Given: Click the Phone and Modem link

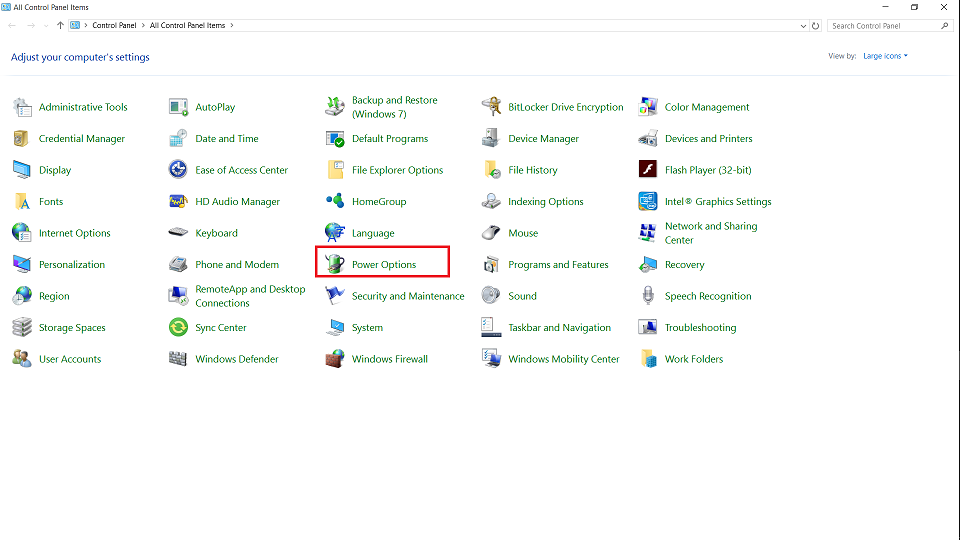Looking at the screenshot, I should tap(237, 264).
